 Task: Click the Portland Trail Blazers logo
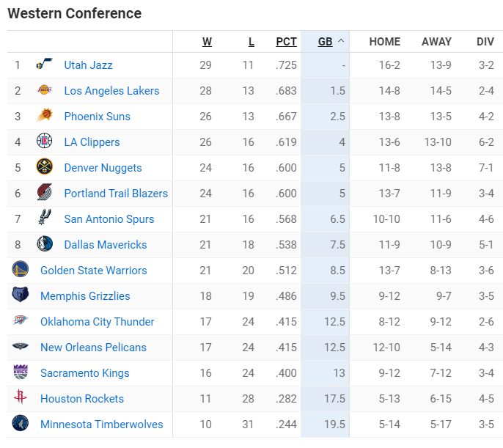tap(44, 194)
